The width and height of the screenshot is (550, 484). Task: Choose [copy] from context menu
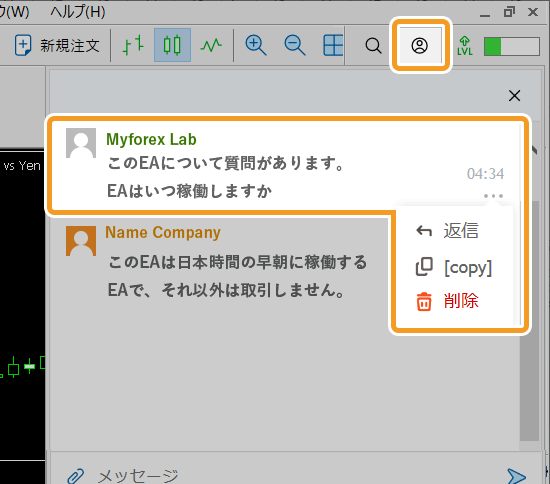[454, 267]
